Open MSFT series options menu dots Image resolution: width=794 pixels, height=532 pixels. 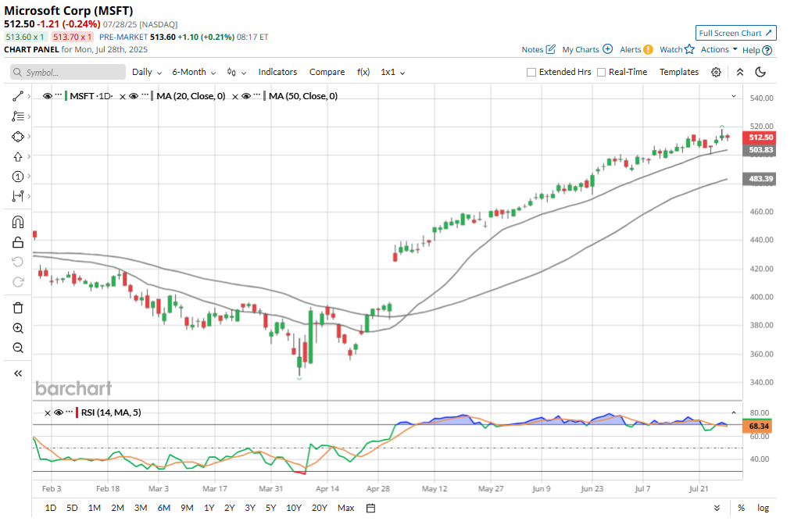[x=59, y=95]
